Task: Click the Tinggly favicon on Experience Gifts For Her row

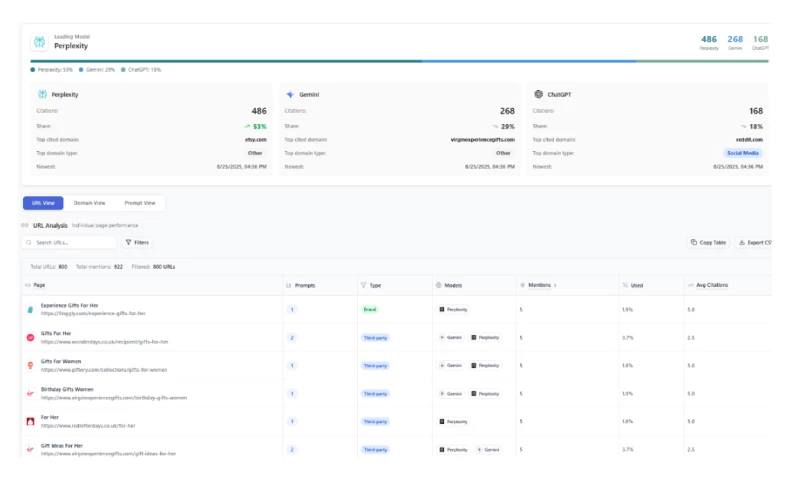Action: tap(31, 310)
